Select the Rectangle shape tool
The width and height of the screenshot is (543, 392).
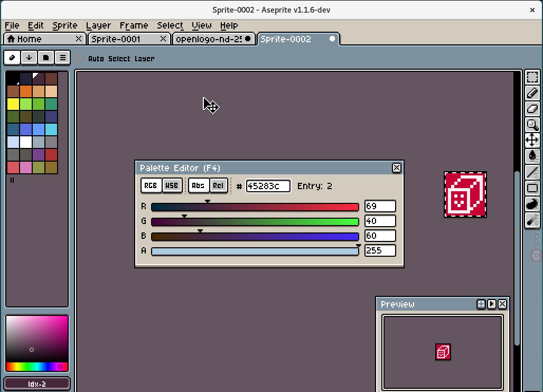[532, 188]
